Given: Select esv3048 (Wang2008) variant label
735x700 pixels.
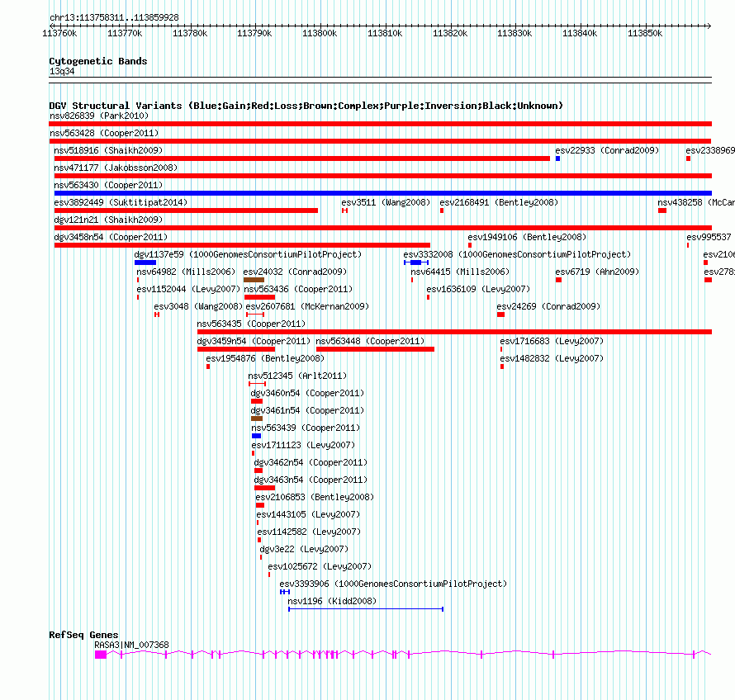Looking at the screenshot, I should click(x=198, y=306).
